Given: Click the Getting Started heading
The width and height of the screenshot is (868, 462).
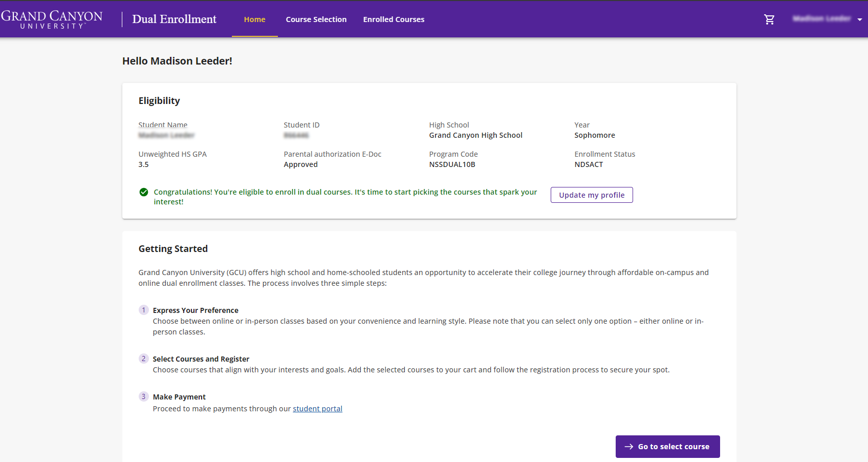Looking at the screenshot, I should (x=173, y=249).
